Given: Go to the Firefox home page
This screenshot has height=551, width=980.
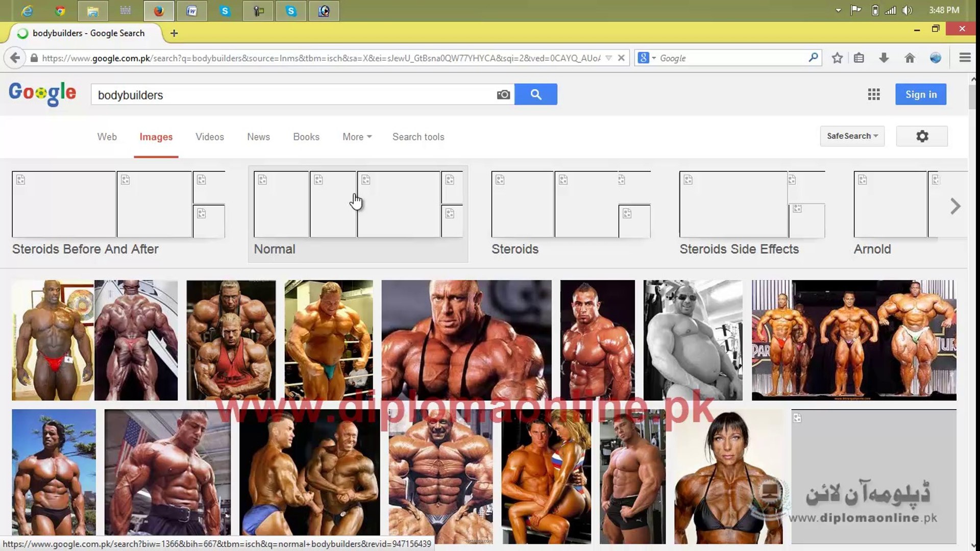Looking at the screenshot, I should (910, 58).
